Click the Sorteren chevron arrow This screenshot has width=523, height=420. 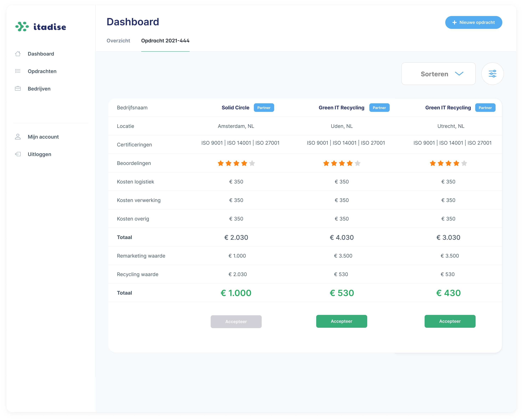point(459,74)
